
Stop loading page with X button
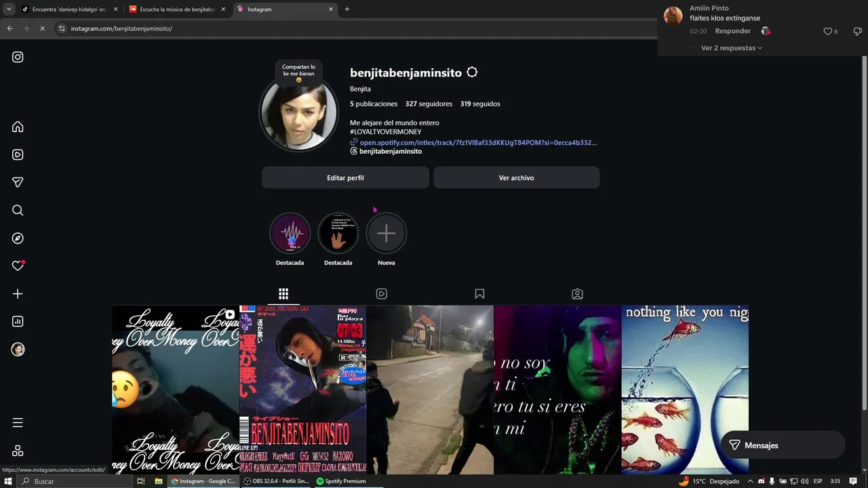(x=42, y=28)
